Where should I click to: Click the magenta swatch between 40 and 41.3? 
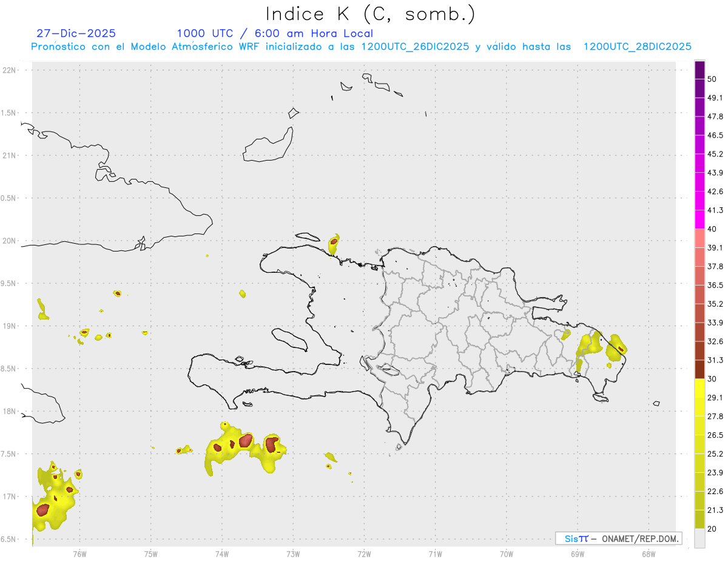pyautogui.click(x=700, y=219)
